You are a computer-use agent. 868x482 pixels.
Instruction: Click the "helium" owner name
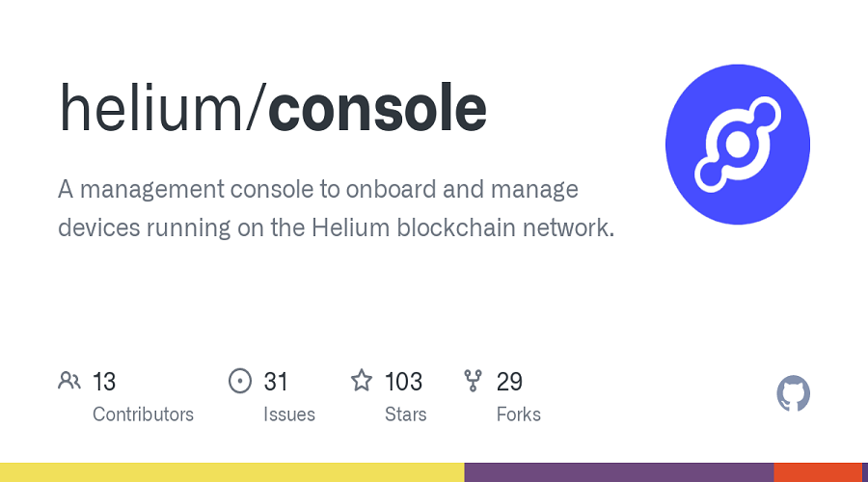tap(150, 107)
